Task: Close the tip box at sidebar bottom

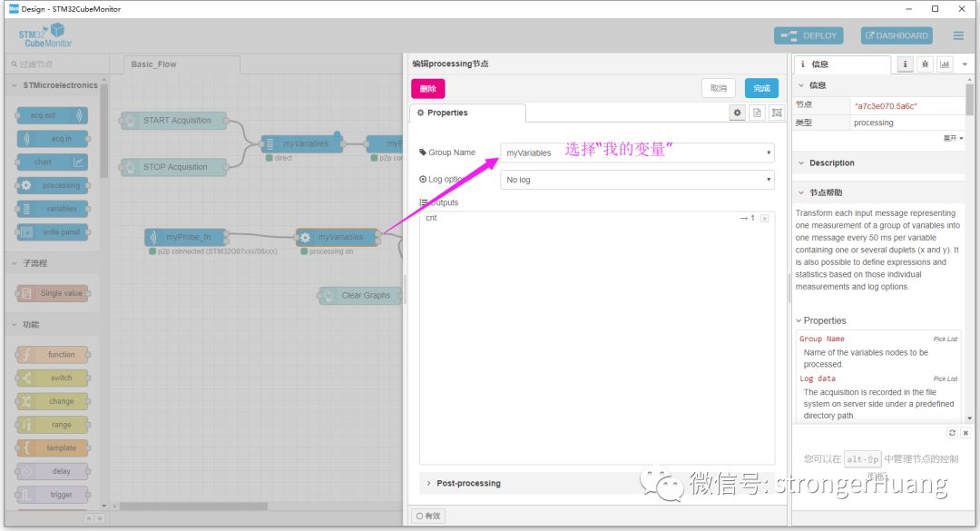Action: (x=965, y=433)
